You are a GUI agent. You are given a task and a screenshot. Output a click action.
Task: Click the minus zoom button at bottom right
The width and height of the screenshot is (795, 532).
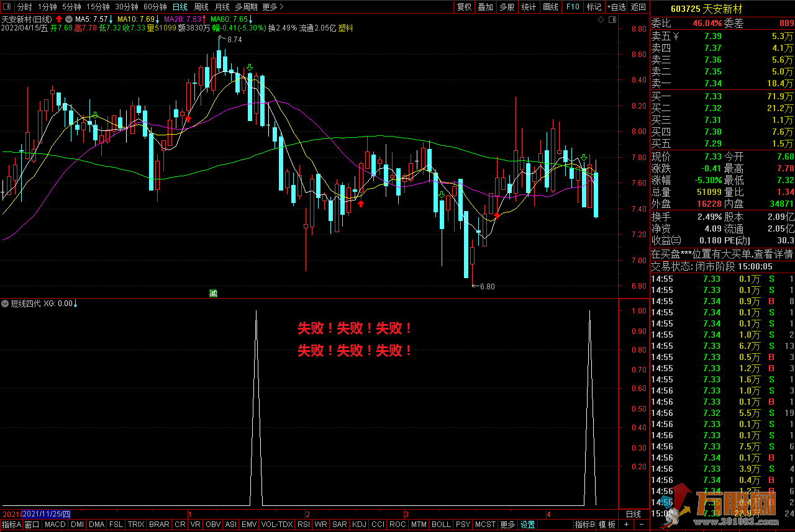click(x=641, y=525)
